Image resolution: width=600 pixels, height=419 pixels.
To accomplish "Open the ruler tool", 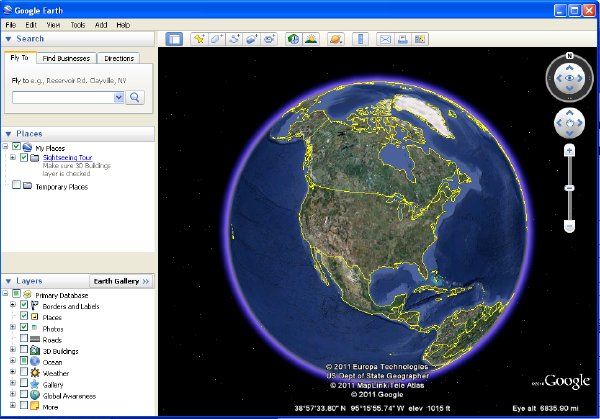I will coord(360,39).
